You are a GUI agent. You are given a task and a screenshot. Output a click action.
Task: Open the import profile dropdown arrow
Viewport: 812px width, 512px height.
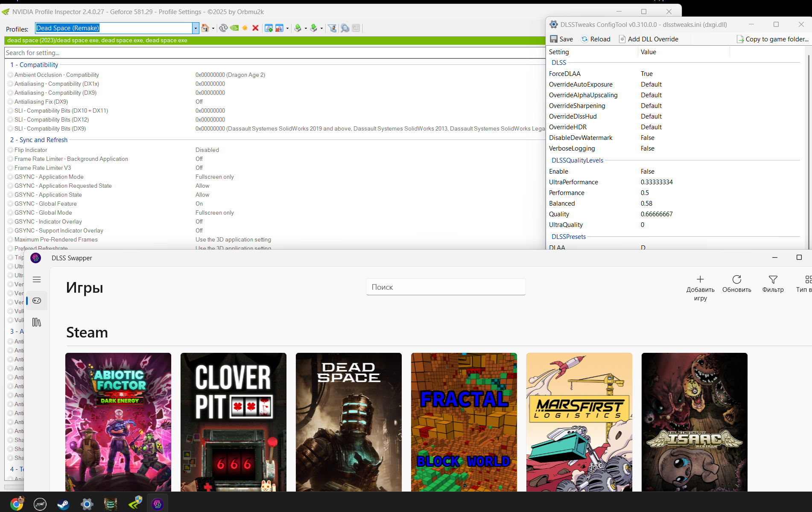click(321, 28)
